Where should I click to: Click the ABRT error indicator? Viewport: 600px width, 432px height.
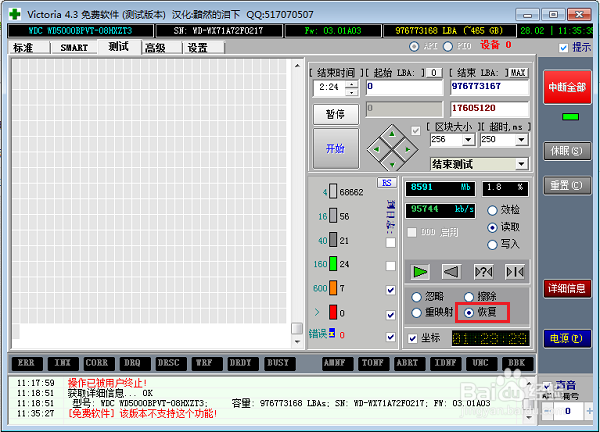[408, 363]
